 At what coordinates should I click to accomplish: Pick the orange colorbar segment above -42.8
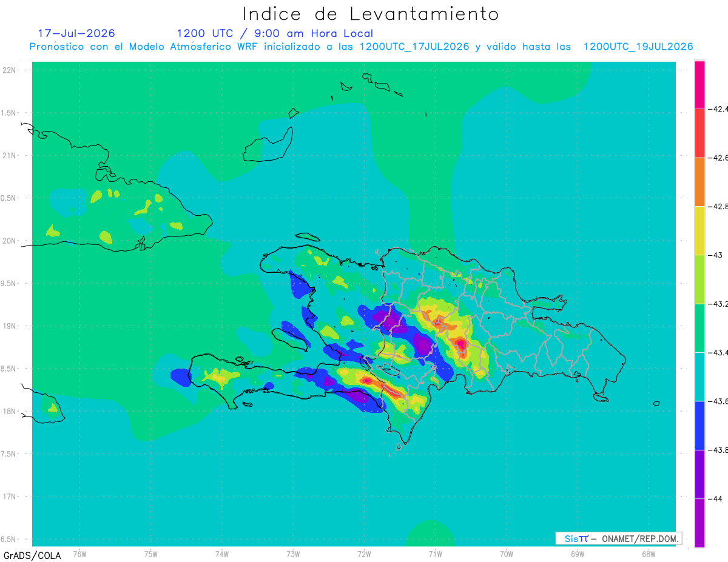click(x=699, y=182)
